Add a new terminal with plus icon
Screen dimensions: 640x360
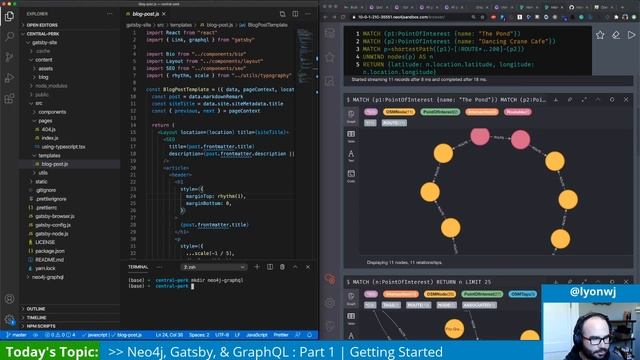(x=257, y=267)
